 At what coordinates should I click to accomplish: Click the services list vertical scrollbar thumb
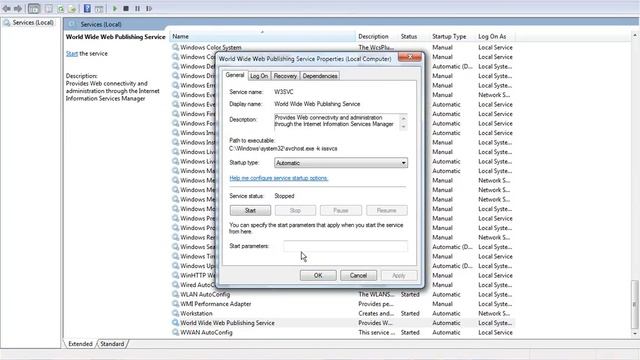[x=635, y=304]
